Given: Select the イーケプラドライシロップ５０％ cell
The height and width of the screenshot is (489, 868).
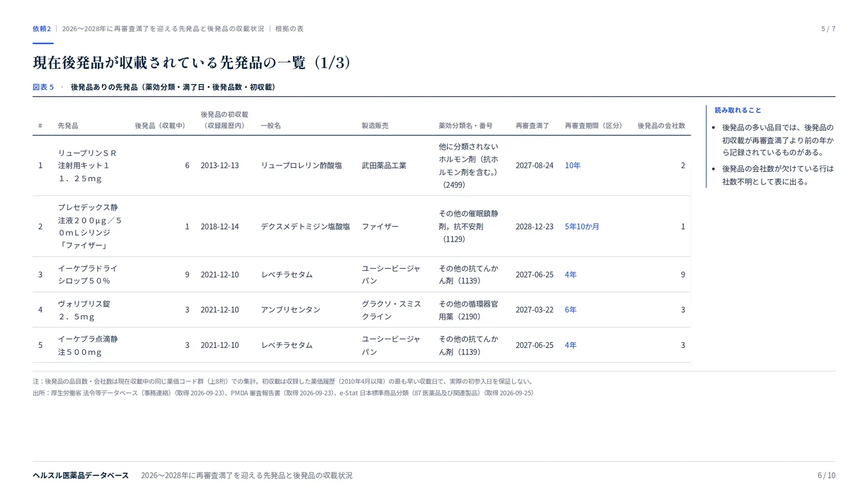Looking at the screenshot, I should pyautogui.click(x=88, y=275).
